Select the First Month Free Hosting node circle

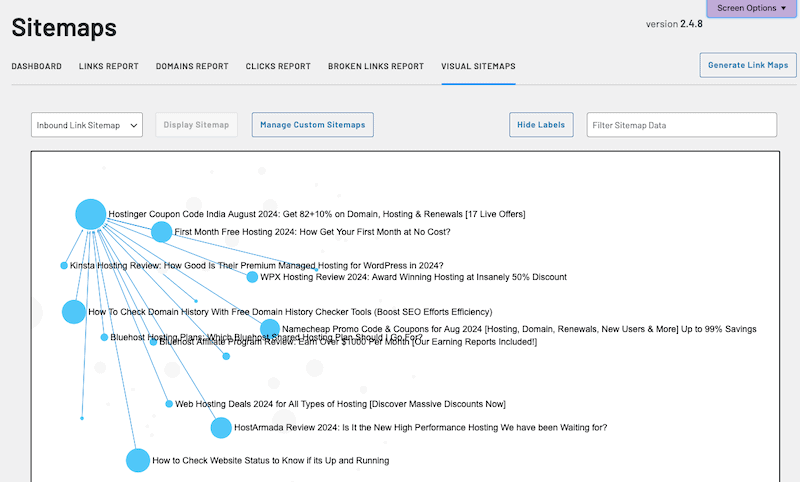[x=162, y=232]
